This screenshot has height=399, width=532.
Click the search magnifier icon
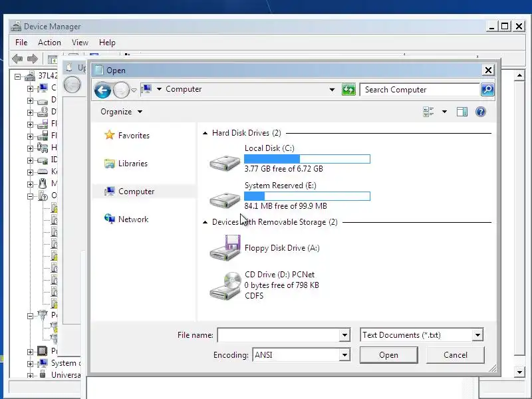point(487,90)
